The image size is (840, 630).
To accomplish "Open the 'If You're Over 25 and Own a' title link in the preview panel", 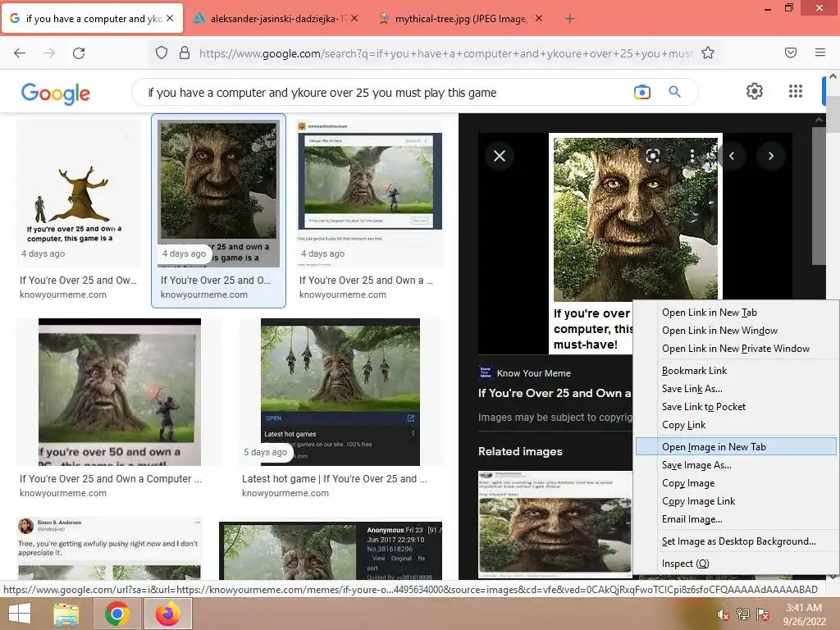I will point(555,393).
